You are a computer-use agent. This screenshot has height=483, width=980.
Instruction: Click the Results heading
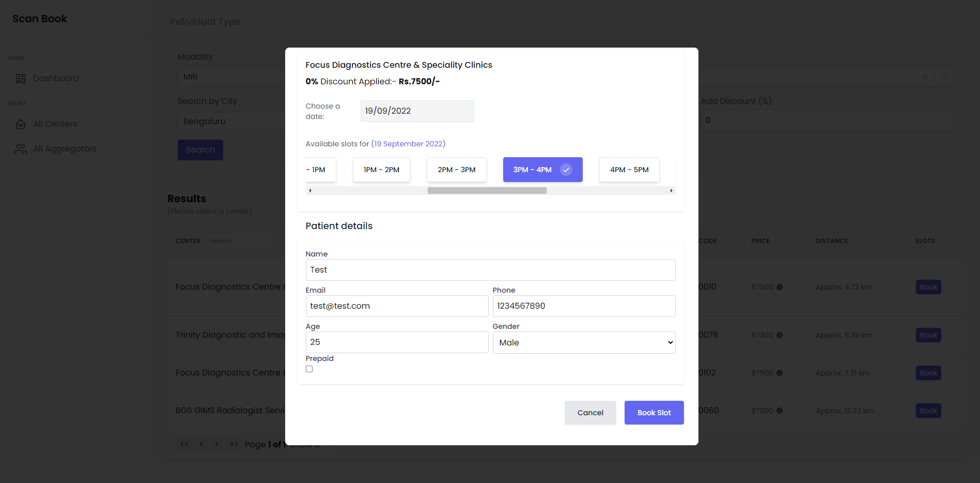[186, 199]
